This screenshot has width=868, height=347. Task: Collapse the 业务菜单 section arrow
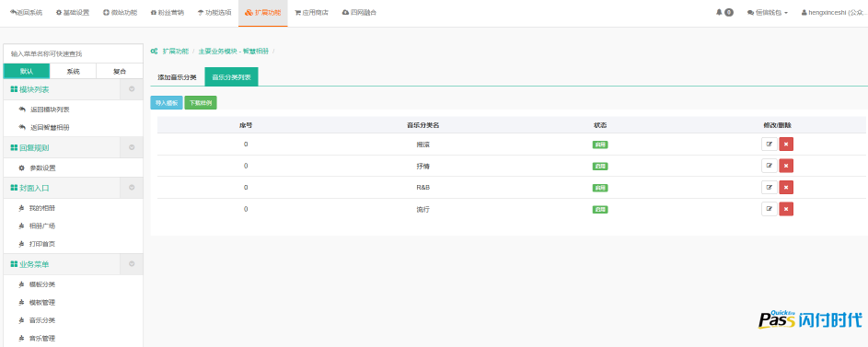point(132,264)
